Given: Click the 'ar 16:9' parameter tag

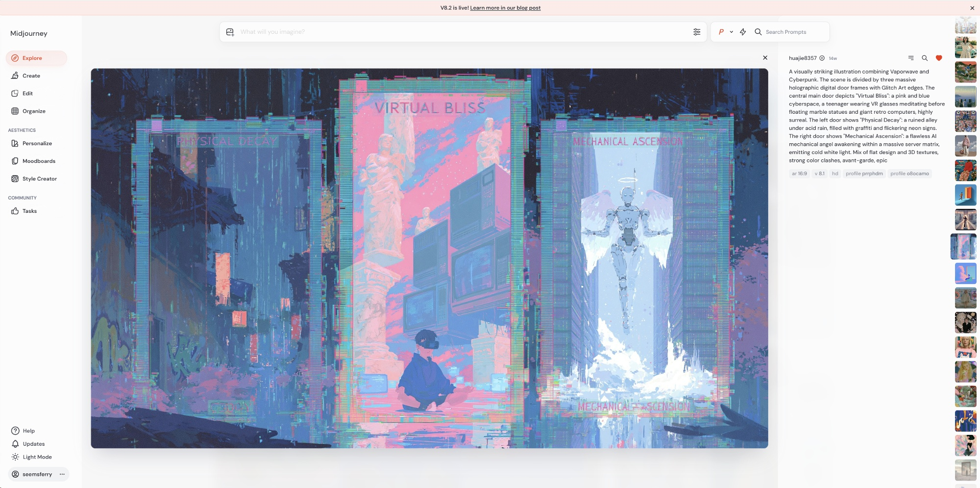Looking at the screenshot, I should click(799, 174).
